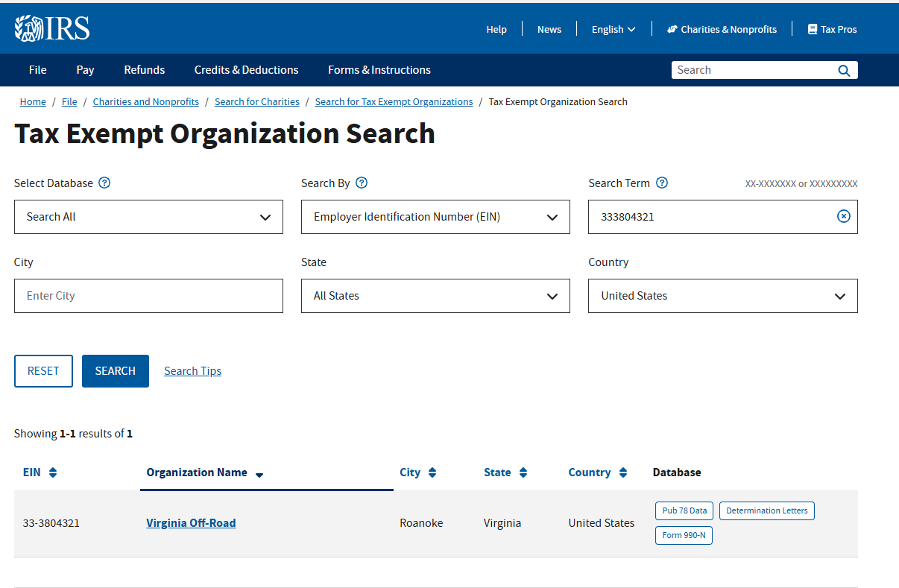Open the Select Database dropdown
Image resolution: width=899 pixels, height=588 pixels.
point(148,217)
